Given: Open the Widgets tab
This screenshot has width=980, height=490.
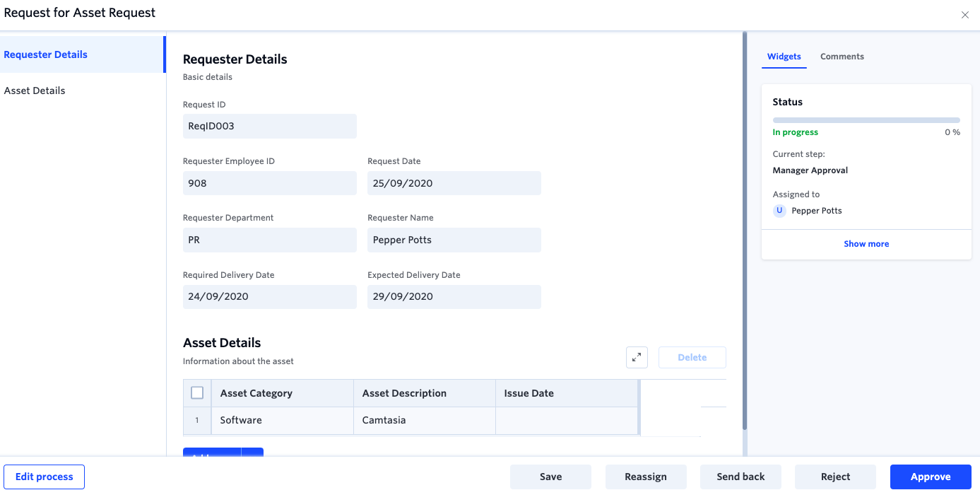Looking at the screenshot, I should (x=784, y=57).
